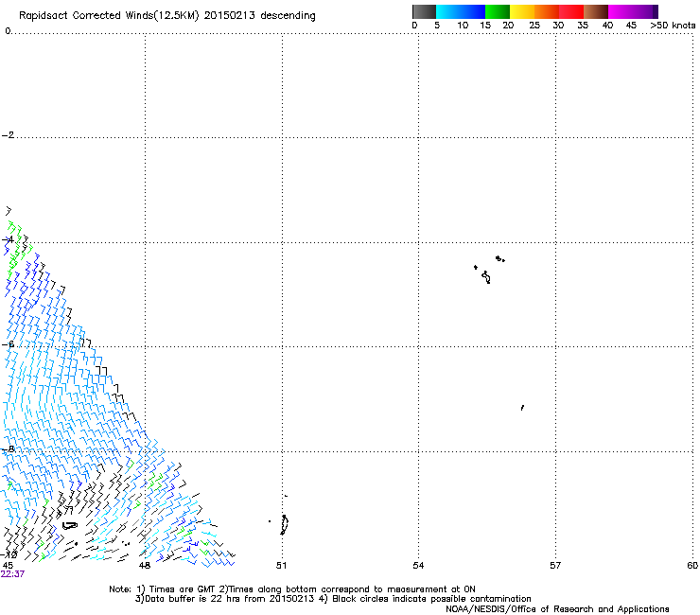Click the magenta-purple 40-50 knots color swatch
This screenshot has width=700, height=615.
tap(633, 11)
